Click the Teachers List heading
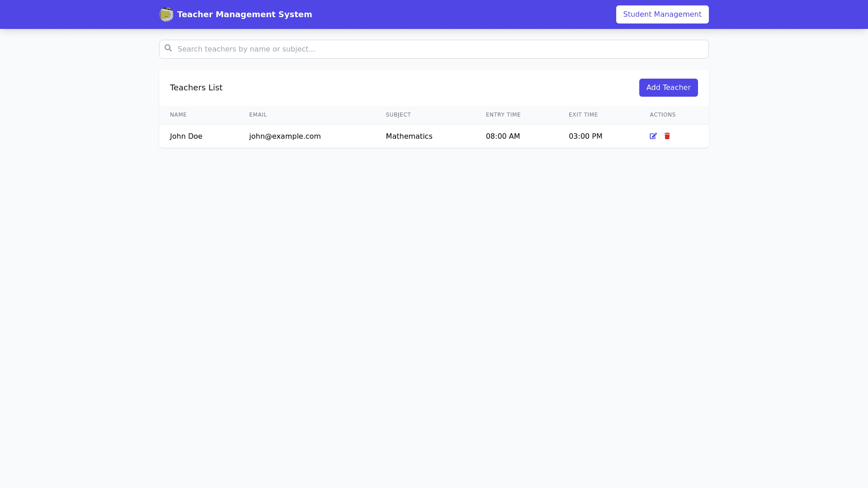The image size is (868, 488). [x=196, y=88]
